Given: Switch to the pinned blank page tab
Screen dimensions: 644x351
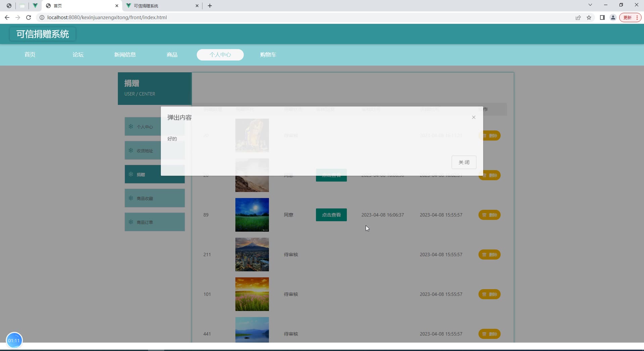Looking at the screenshot, I should click(x=22, y=6).
